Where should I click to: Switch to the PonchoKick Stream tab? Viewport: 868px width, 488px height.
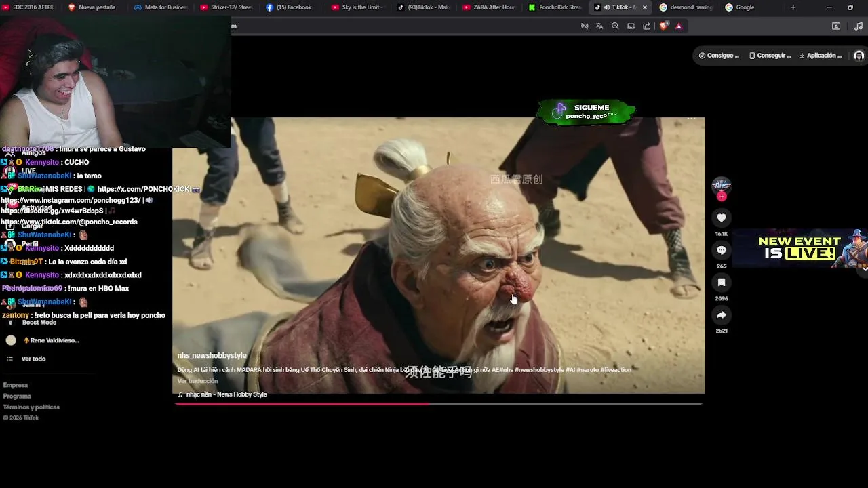pos(555,7)
